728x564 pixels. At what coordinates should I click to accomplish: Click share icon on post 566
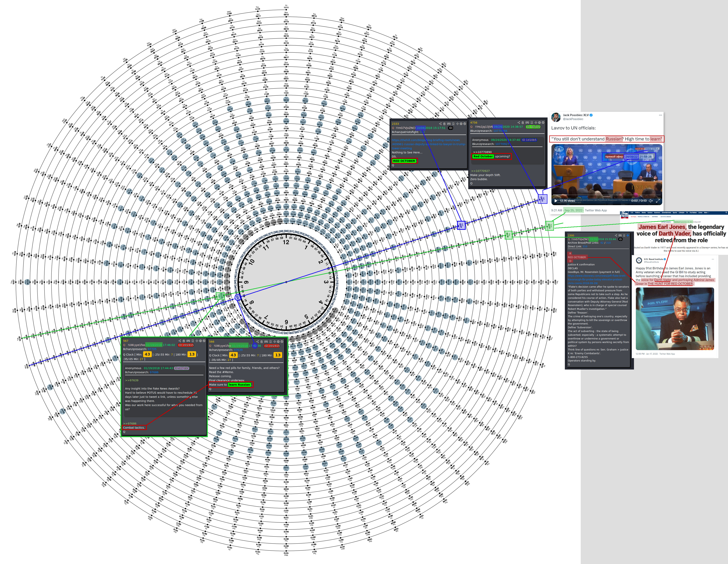[x=258, y=342]
